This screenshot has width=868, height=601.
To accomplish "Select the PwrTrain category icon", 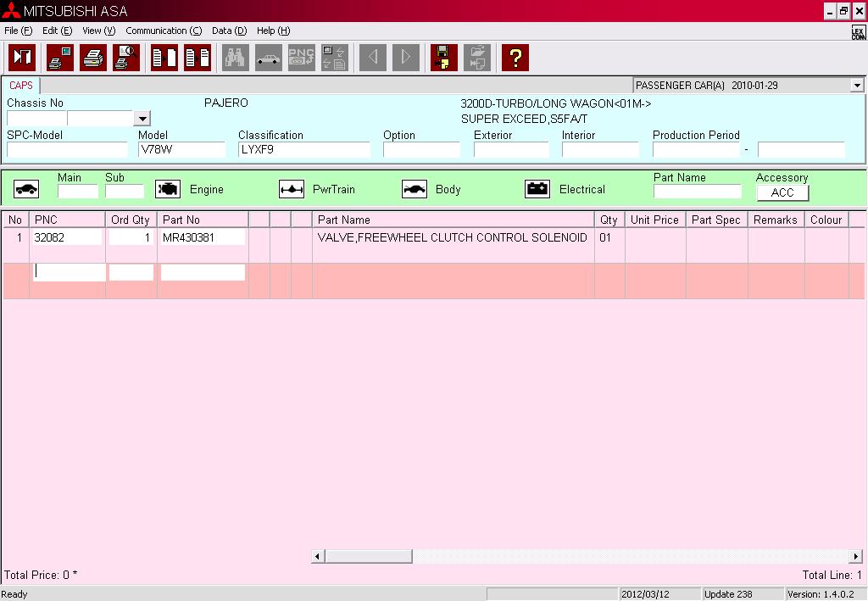I will coord(292,189).
